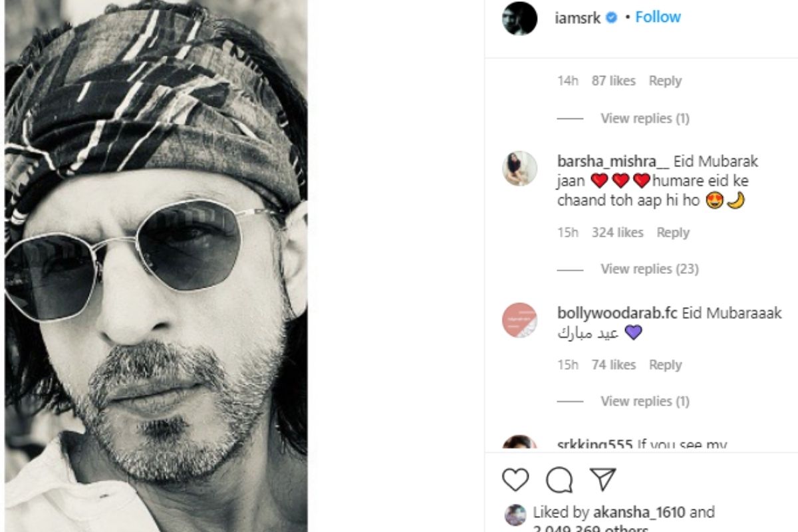Like the post with the heart icon
Image resolution: width=798 pixels, height=532 pixels.
click(515, 480)
